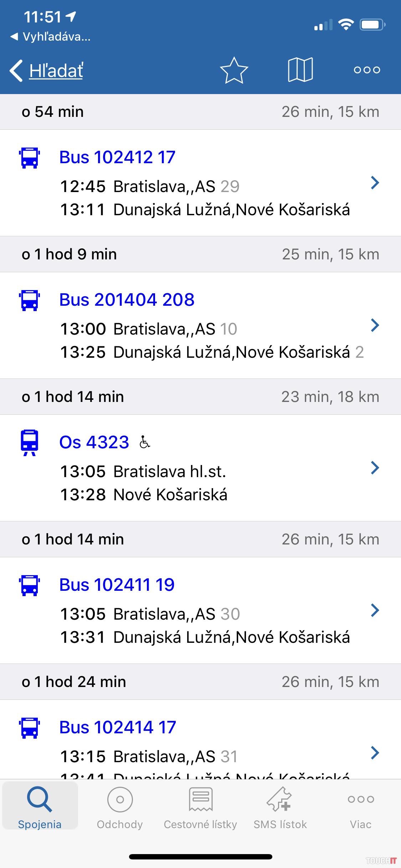Screen dimensions: 401x868
Task: Expand details chevron for 13:00 Bratislava connection
Action: click(x=375, y=325)
